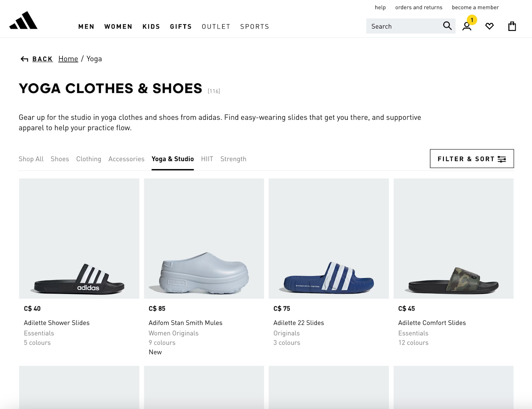Click the 9 colours text
Image resolution: width=532 pixels, height=409 pixels.
pyautogui.click(x=162, y=343)
